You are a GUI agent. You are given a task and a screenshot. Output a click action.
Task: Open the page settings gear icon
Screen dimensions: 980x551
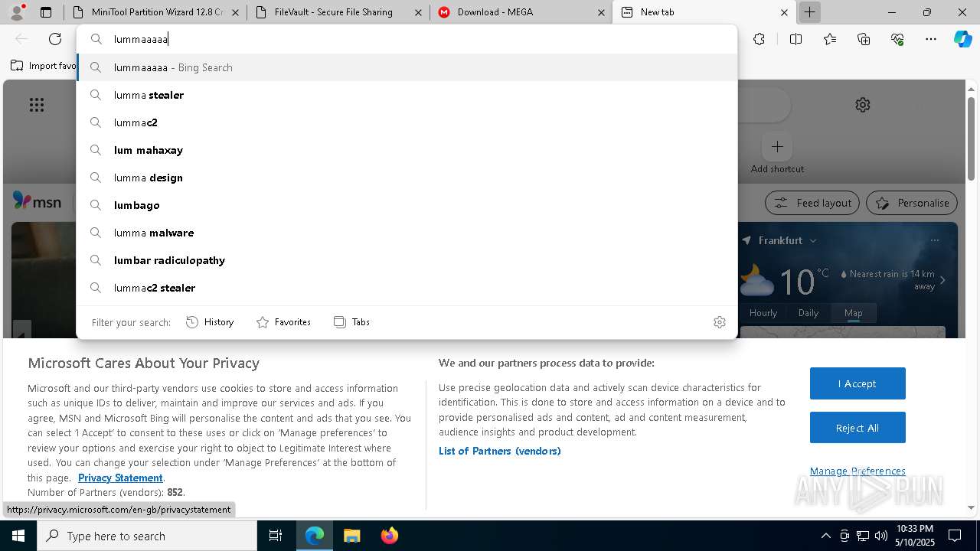[863, 105]
